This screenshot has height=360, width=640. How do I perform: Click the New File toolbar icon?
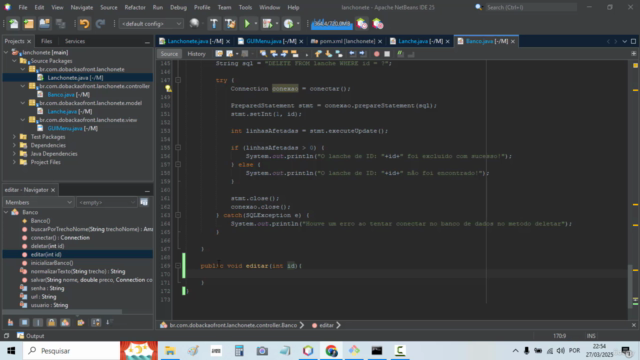coord(13,24)
